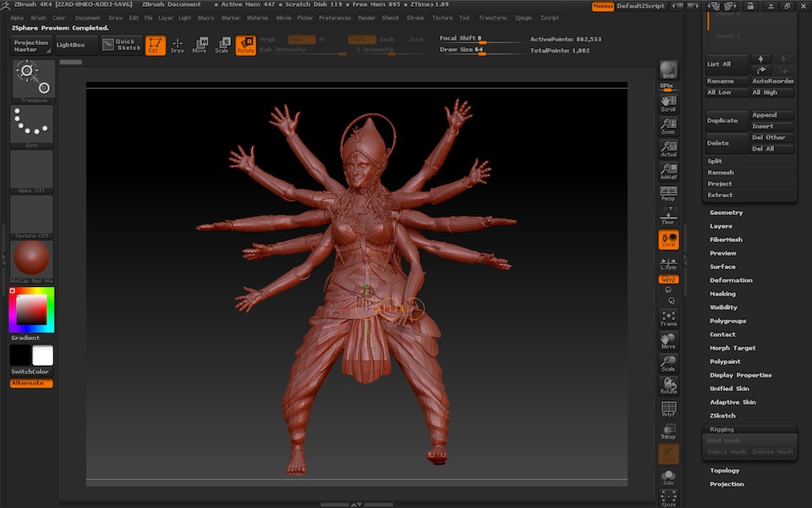Click the Duplicate subtool button
This screenshot has height=508, width=812.
click(727, 120)
